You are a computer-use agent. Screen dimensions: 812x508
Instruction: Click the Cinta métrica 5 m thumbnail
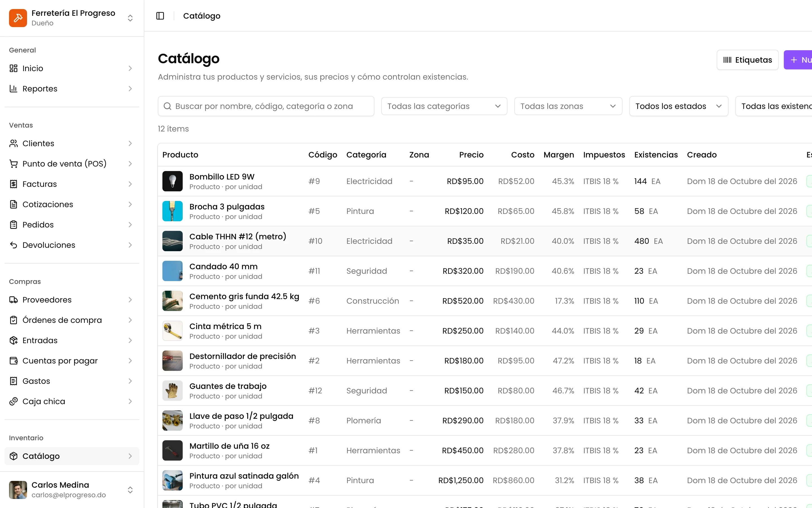[173, 330]
